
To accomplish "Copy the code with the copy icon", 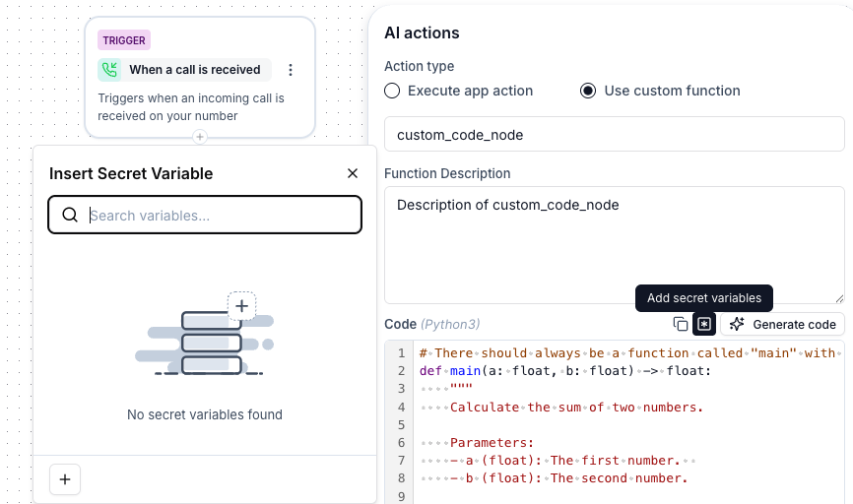I will (681, 324).
